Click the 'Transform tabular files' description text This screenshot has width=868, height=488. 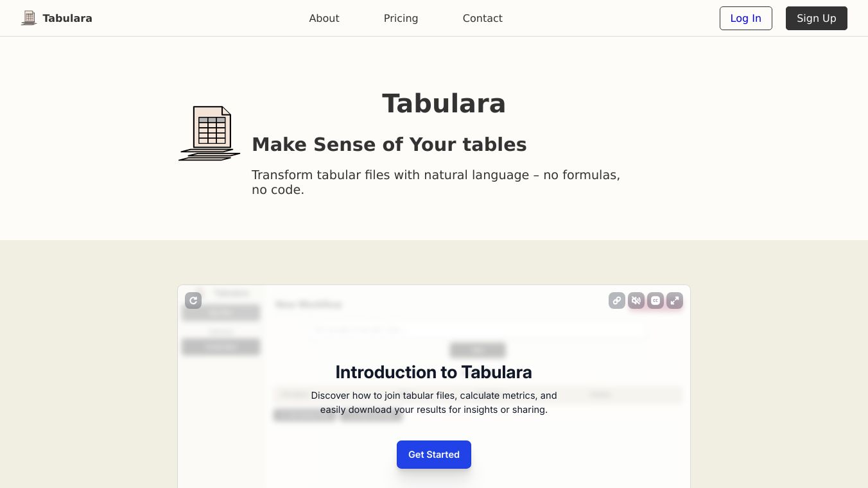(435, 182)
